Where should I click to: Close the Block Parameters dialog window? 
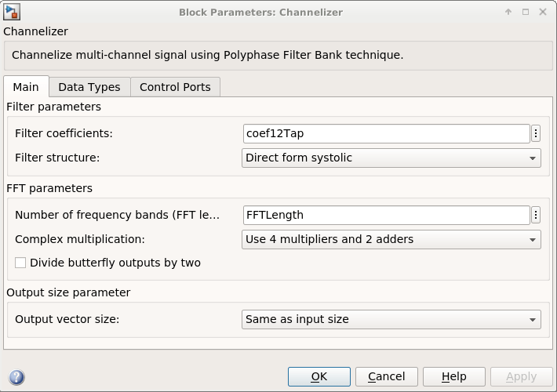tap(543, 12)
